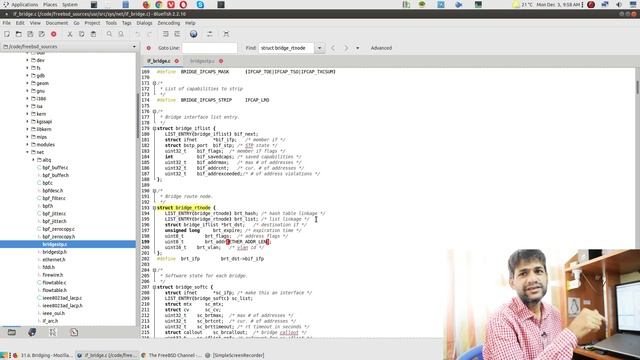Close the if_bridge.c tab
The height and width of the screenshot is (360, 640).
tap(177, 61)
